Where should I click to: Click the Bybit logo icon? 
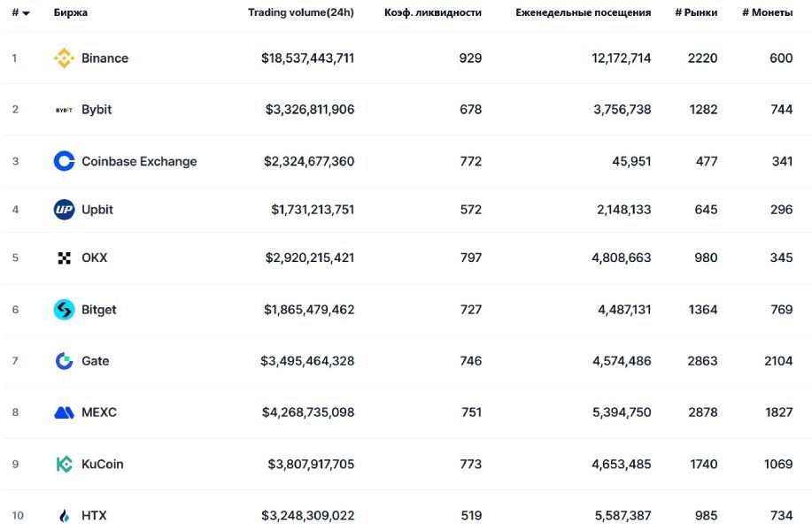[64, 110]
